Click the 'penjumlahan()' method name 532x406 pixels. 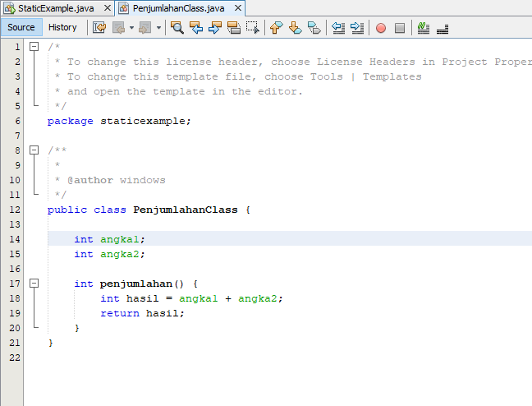pyautogui.click(x=142, y=284)
